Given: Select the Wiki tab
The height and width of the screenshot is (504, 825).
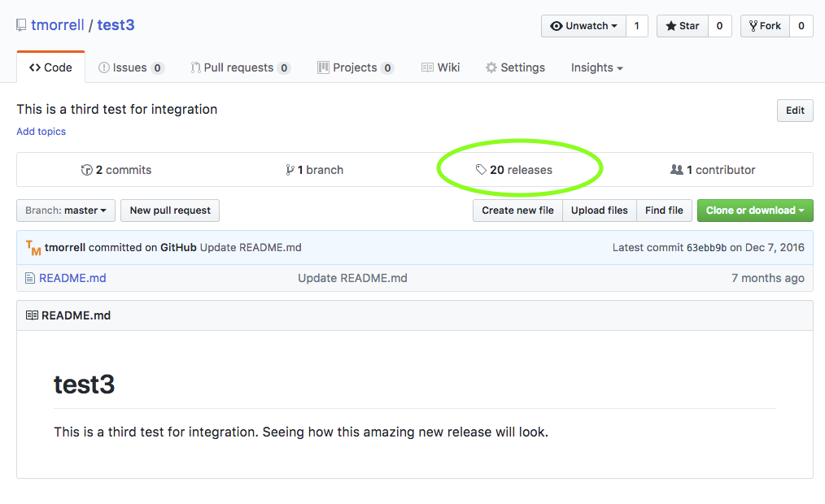Looking at the screenshot, I should 440,67.
